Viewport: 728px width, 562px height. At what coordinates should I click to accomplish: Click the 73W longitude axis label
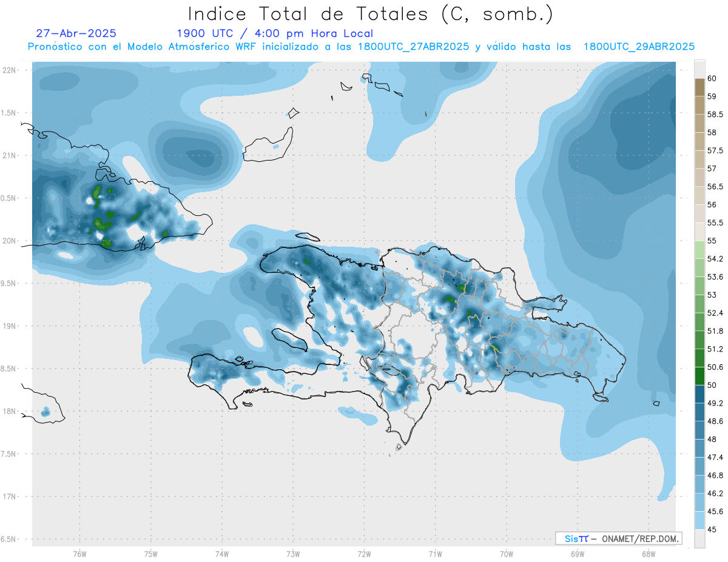pyautogui.click(x=293, y=554)
